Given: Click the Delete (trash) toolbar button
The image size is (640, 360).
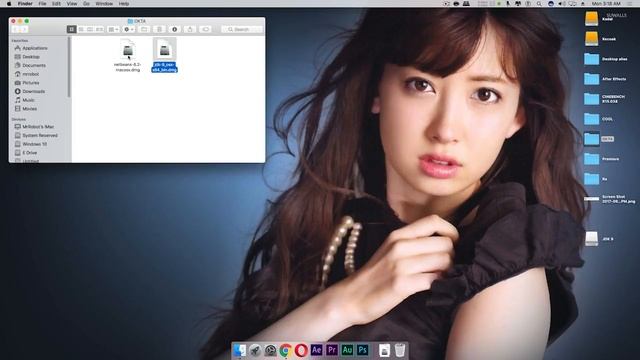Looking at the screenshot, I should [159, 29].
